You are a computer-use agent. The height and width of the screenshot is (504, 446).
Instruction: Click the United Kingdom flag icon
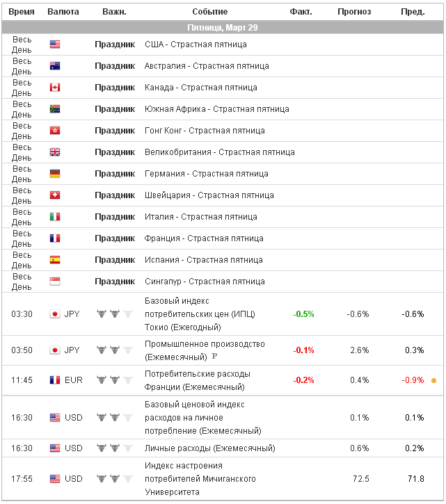(55, 152)
